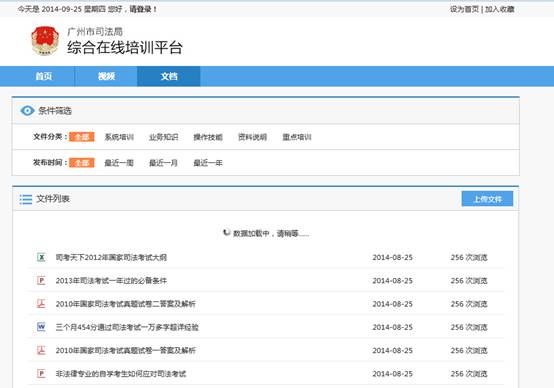554x388 pixels.
Task: Click the loading spinner icon
Action: (227, 232)
